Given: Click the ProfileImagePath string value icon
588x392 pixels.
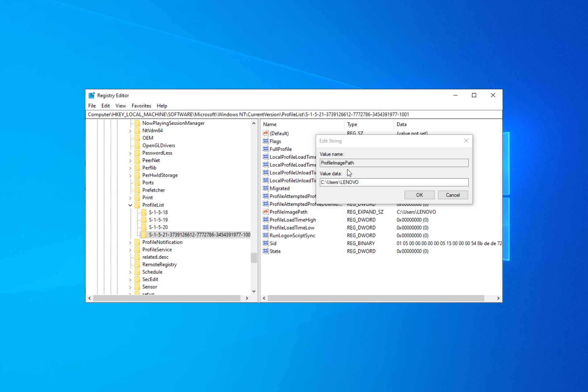Looking at the screenshot, I should [266, 212].
